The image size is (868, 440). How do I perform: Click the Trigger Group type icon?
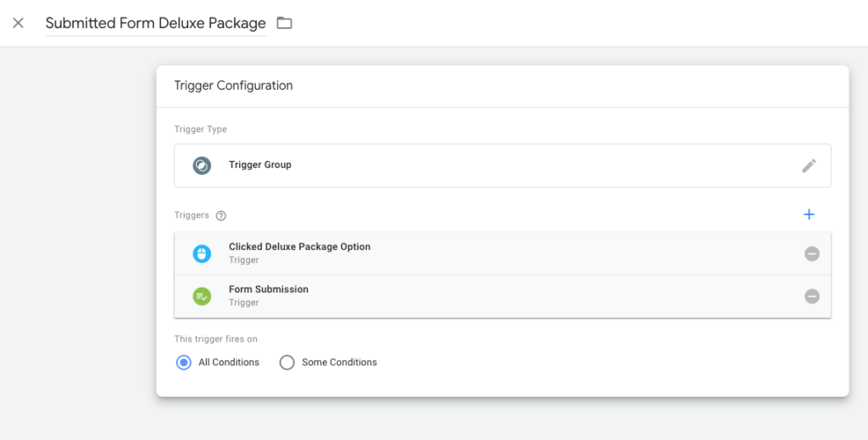coord(202,165)
